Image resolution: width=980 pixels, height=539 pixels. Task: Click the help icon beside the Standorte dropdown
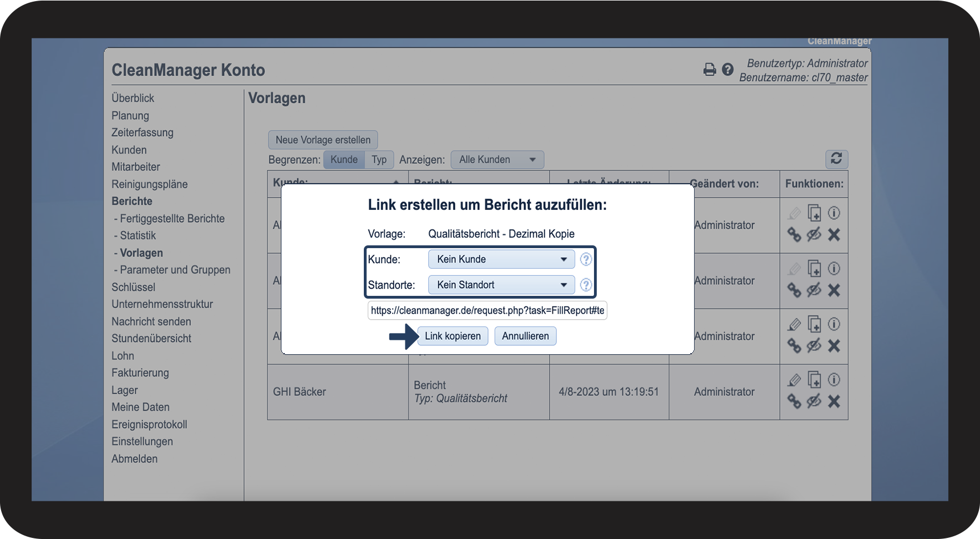pyautogui.click(x=586, y=285)
